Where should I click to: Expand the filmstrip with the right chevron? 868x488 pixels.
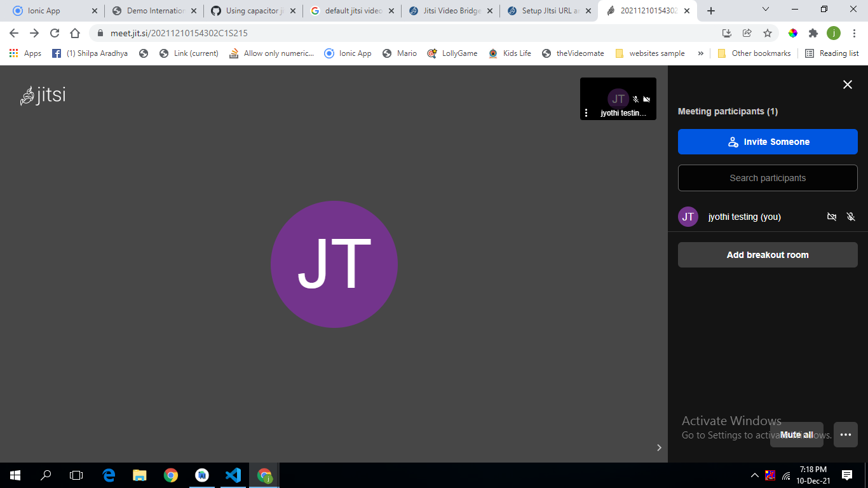tap(659, 447)
